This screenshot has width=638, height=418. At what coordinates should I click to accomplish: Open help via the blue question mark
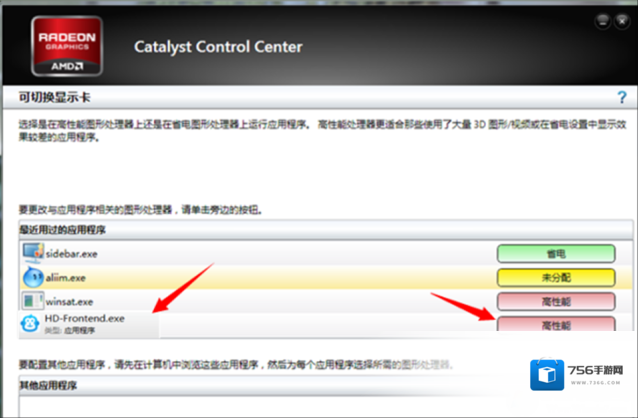click(622, 97)
